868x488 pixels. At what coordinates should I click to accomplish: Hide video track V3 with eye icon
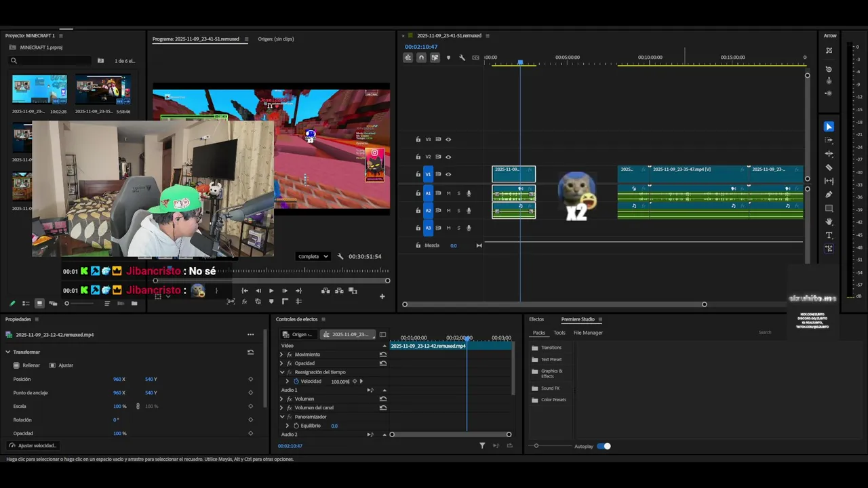pos(448,140)
